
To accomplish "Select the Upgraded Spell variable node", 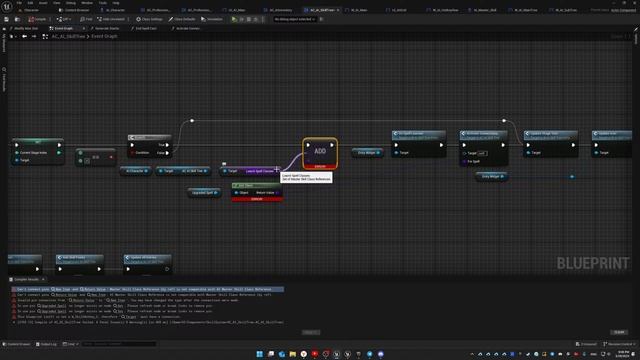I will tap(204, 192).
